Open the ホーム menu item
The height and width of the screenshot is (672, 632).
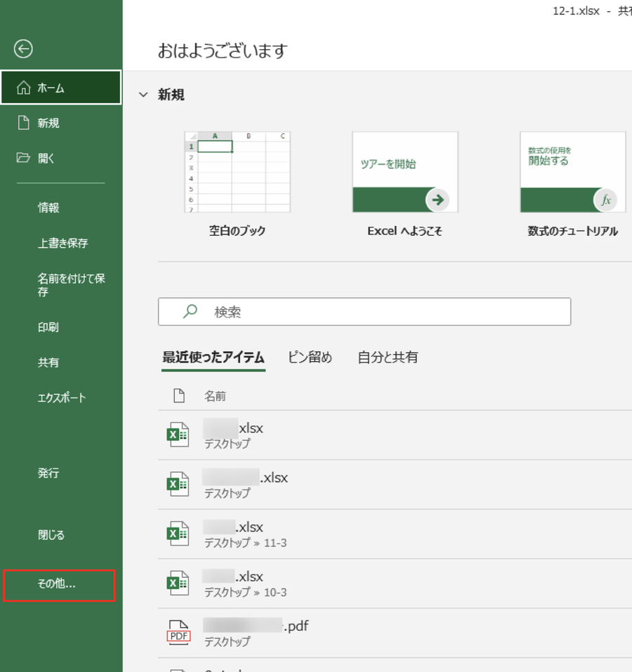[61, 88]
